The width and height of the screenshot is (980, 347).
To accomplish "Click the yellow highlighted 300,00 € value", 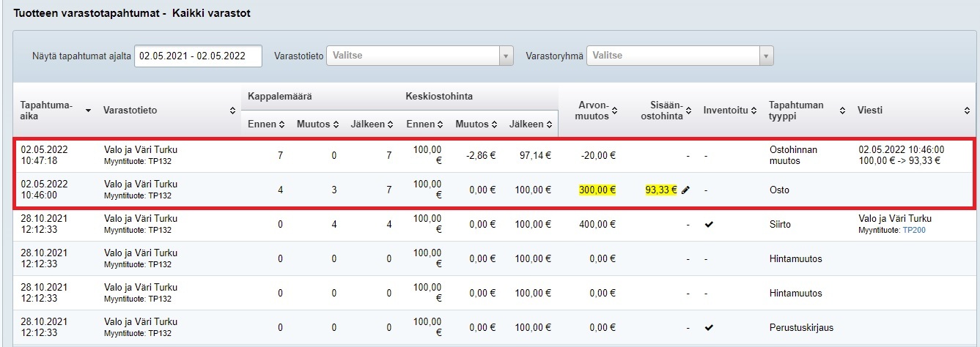I will point(597,190).
